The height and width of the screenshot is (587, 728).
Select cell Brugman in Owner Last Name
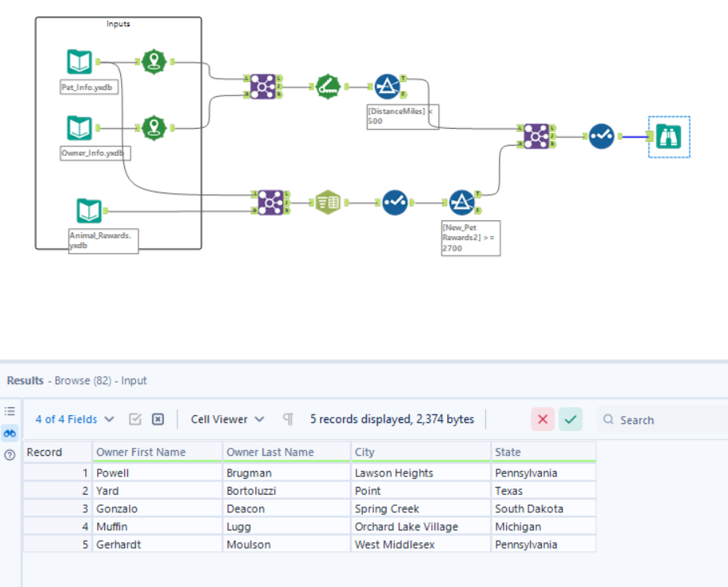click(286, 472)
